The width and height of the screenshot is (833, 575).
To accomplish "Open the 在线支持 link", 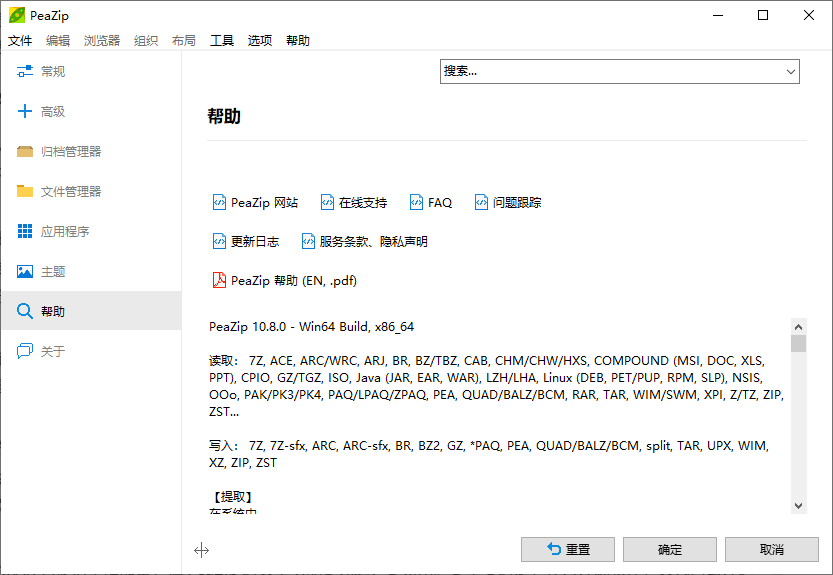I will click(x=363, y=202).
